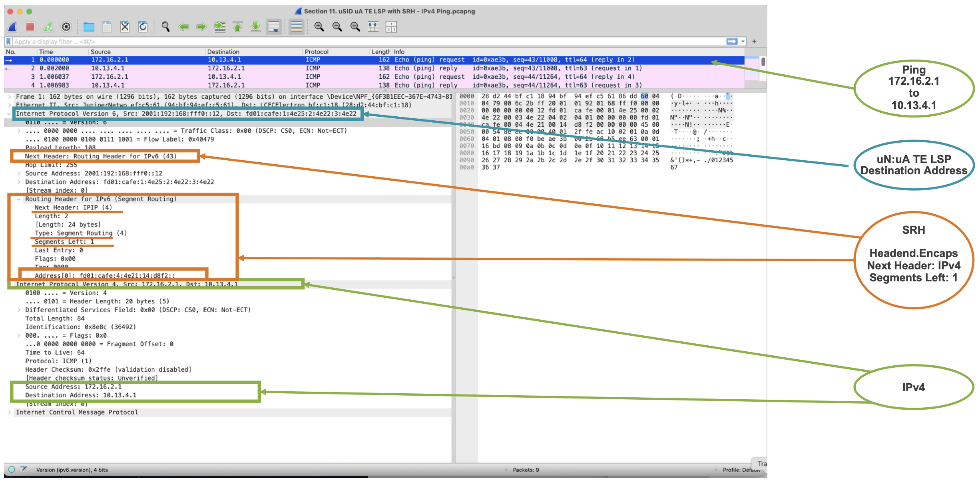This screenshot has height=482, width=980.
Task: Add a display filter button with plus
Action: point(754,42)
